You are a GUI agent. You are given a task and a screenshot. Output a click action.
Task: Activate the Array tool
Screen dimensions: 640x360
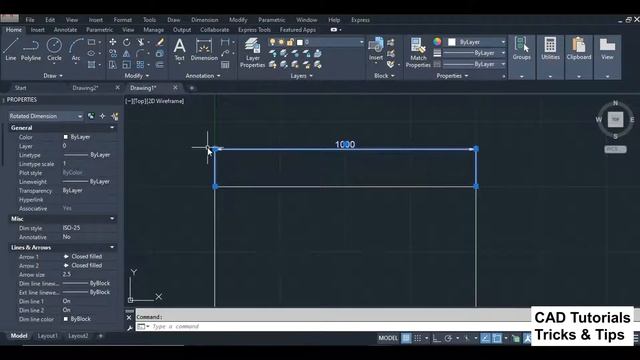[x=140, y=64]
